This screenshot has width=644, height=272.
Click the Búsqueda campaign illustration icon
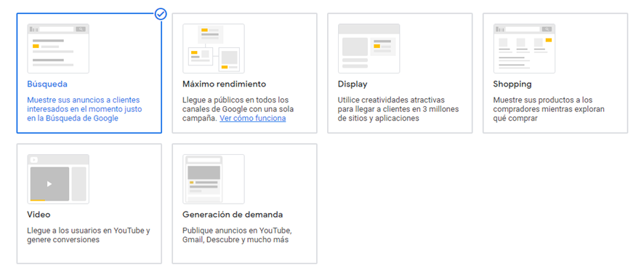coord(58,49)
